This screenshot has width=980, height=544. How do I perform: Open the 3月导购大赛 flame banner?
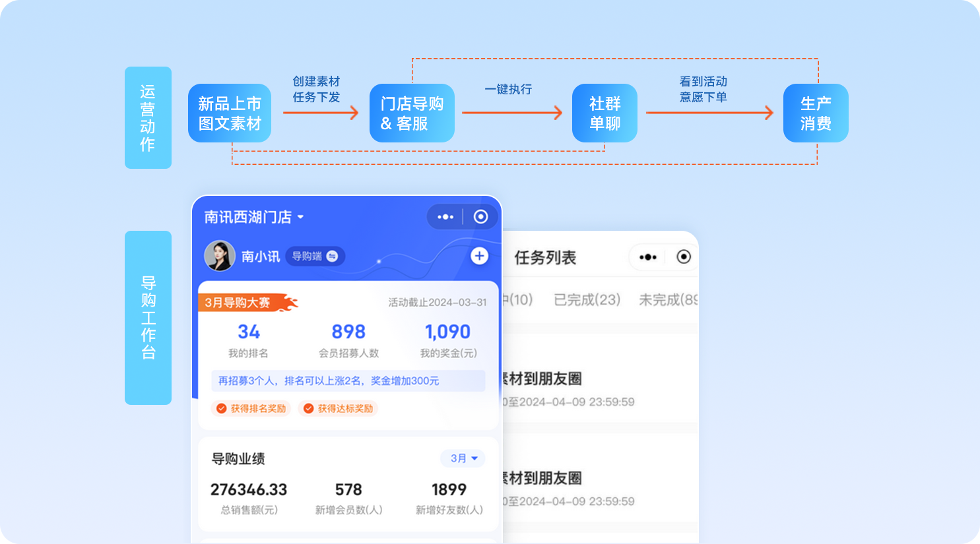tap(247, 303)
